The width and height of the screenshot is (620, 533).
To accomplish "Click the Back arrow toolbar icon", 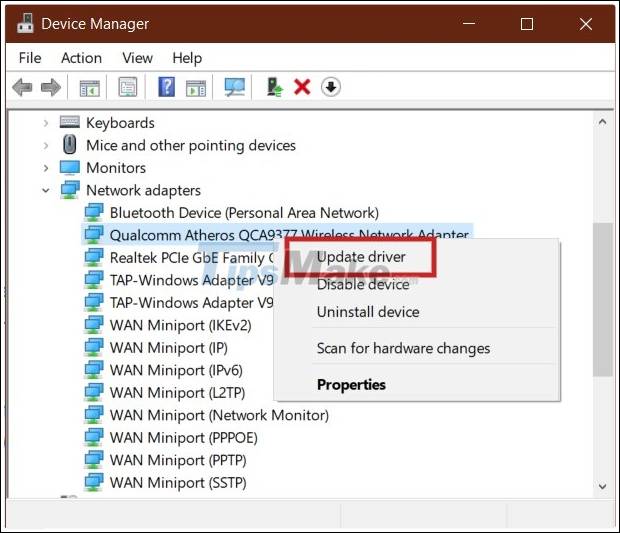I will coord(22,87).
